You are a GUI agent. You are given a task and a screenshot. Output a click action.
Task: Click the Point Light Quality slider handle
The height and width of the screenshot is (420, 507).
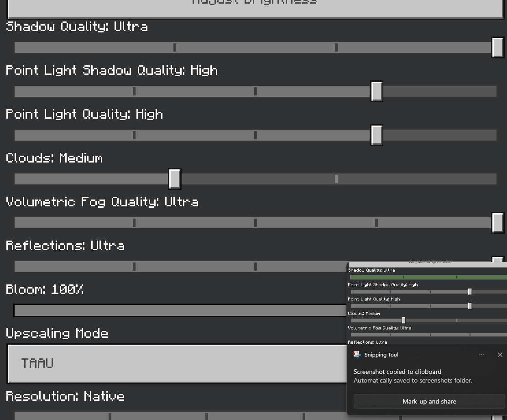[x=376, y=135]
